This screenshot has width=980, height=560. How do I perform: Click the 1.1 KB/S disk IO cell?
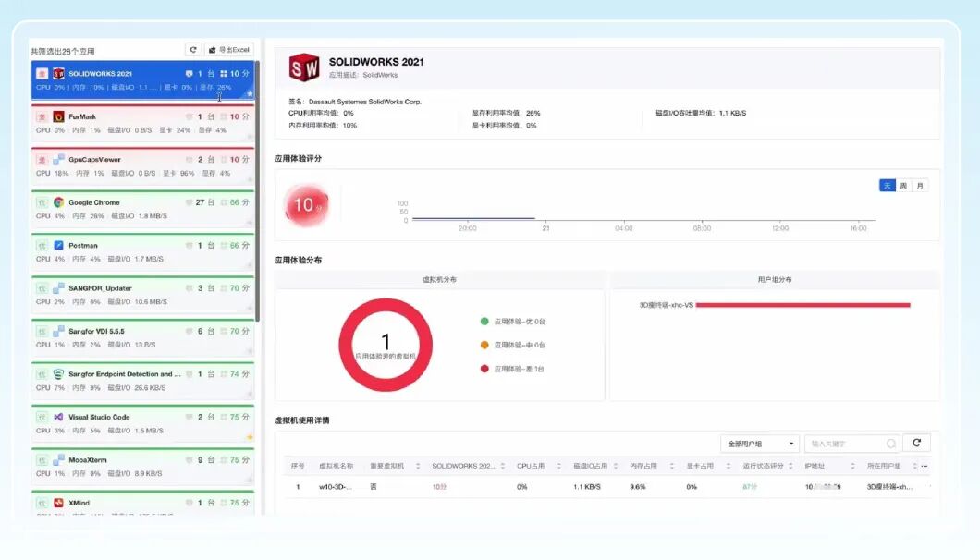pos(587,487)
